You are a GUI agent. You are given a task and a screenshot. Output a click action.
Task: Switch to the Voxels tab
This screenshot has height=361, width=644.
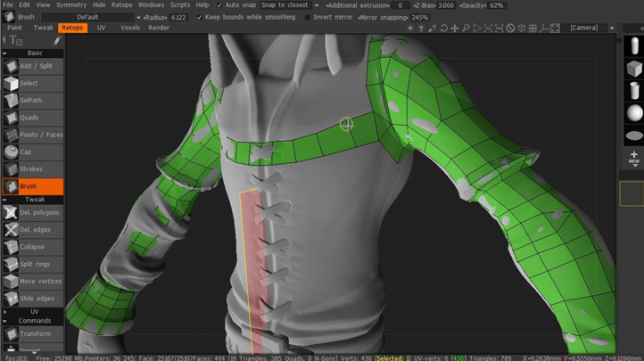tap(130, 28)
